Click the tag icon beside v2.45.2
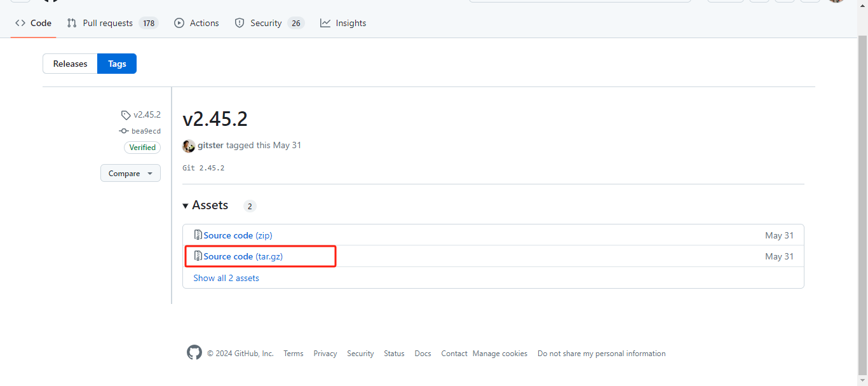This screenshot has height=386, width=868. (126, 115)
